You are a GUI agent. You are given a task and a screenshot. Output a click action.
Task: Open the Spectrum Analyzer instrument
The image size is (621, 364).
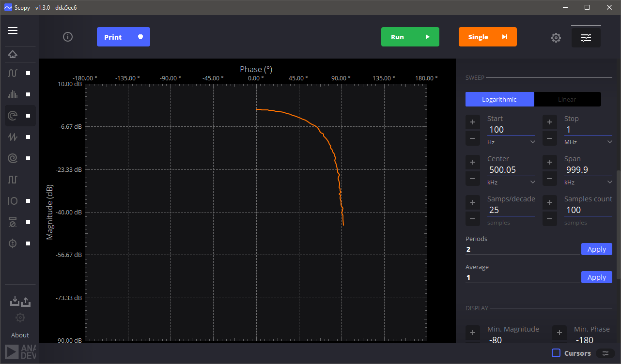pos(13,94)
